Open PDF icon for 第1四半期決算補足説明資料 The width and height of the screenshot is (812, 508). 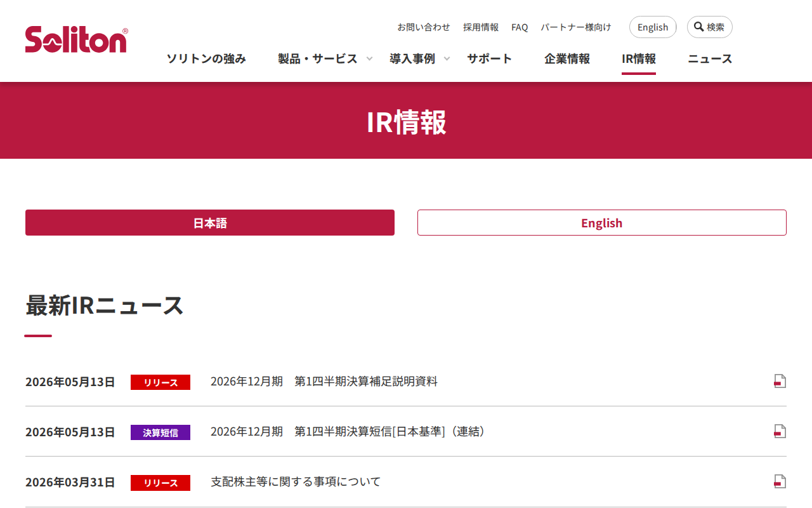tap(780, 381)
